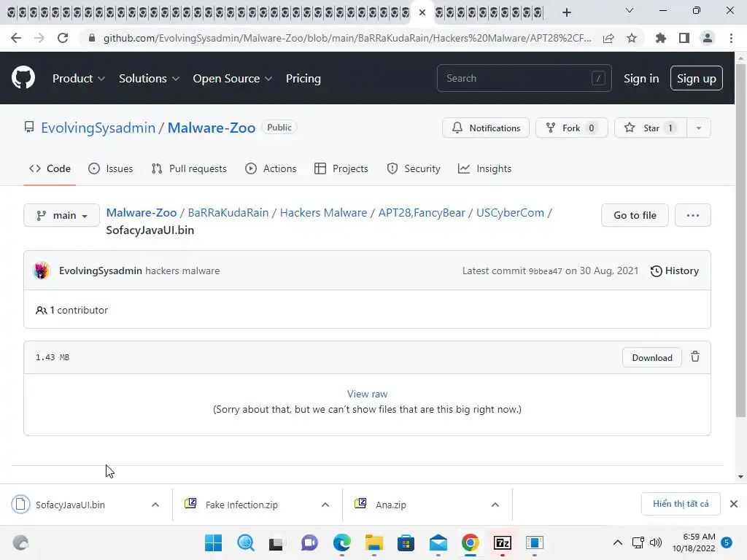
Task: Download the SofacyJavaUI.bin file
Action: pos(652,357)
